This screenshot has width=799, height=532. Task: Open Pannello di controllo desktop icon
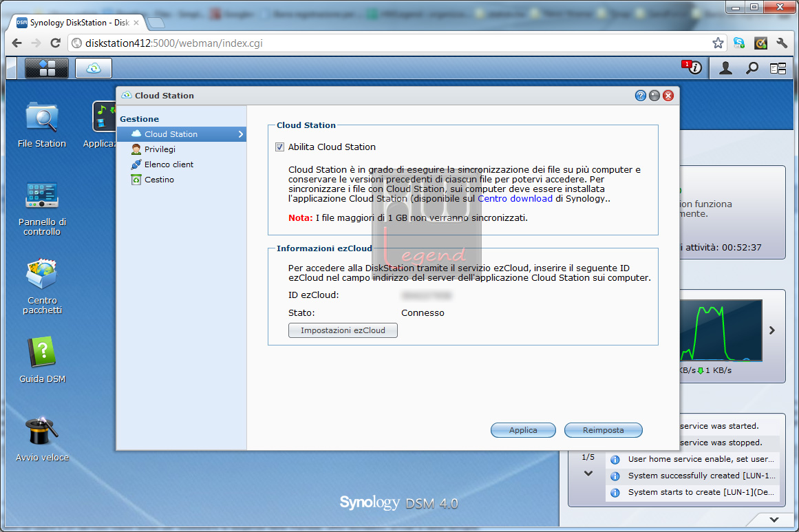click(42, 209)
